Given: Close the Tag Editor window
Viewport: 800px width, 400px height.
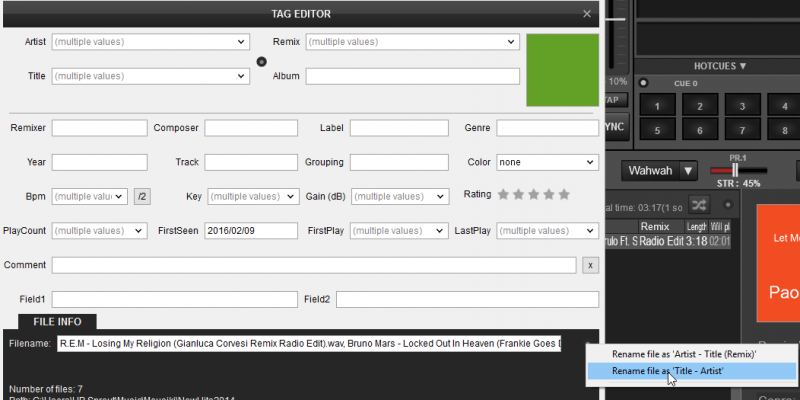Looking at the screenshot, I should [587, 13].
